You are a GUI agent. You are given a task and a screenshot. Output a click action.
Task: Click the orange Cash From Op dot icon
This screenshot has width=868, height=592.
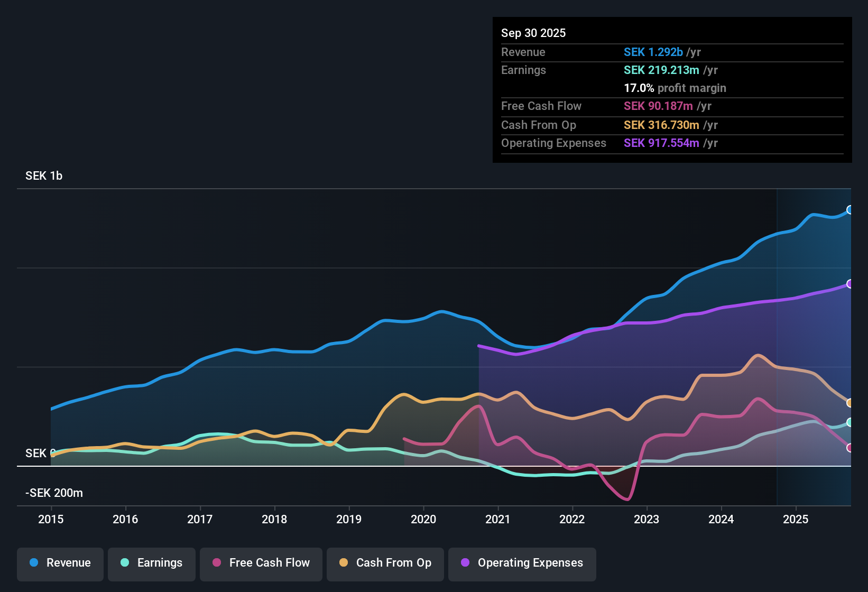pos(343,563)
